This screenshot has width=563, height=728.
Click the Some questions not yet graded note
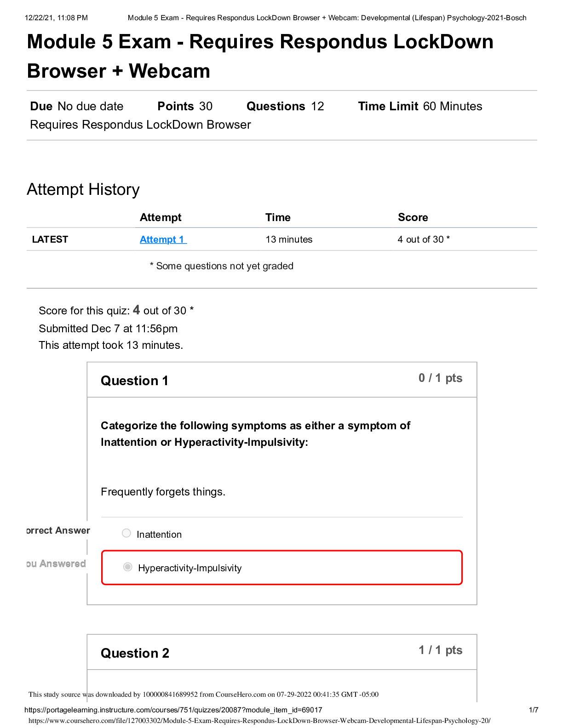coord(222,266)
